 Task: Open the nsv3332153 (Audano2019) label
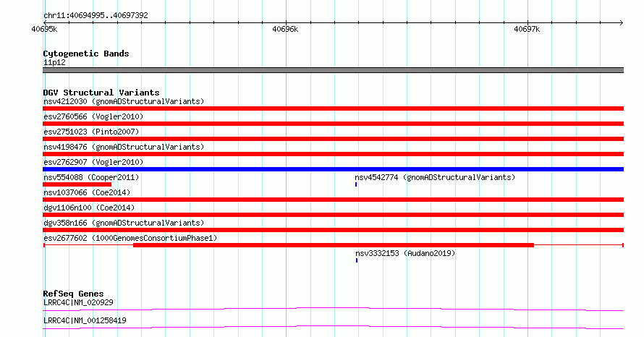[x=405, y=253]
